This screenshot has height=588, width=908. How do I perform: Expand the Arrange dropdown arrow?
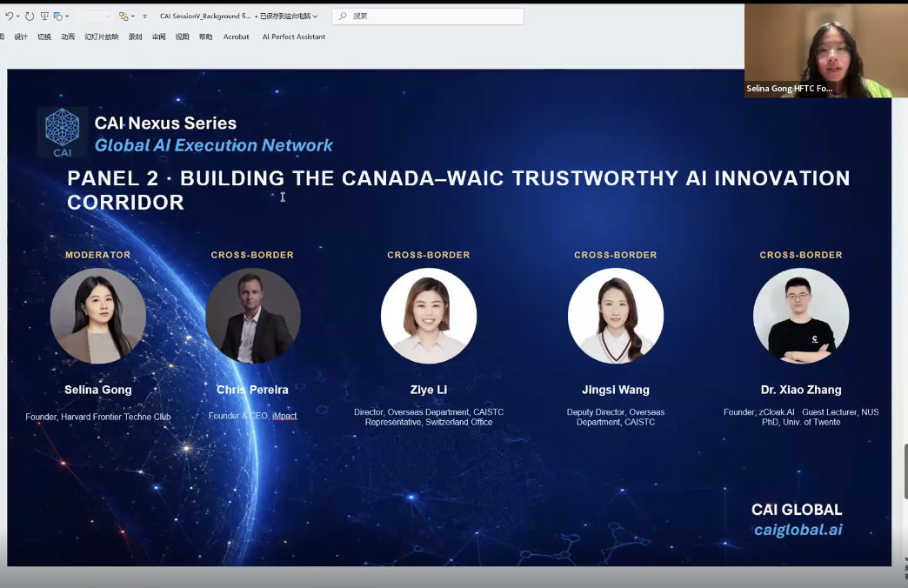tap(133, 17)
